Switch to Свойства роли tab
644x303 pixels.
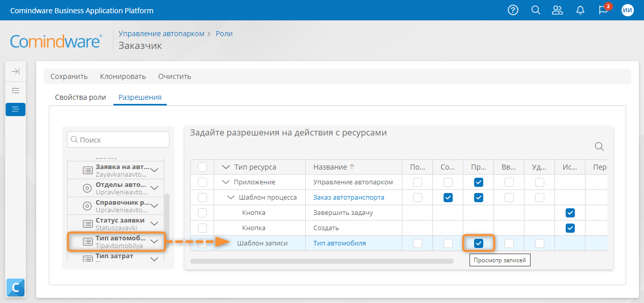(80, 97)
